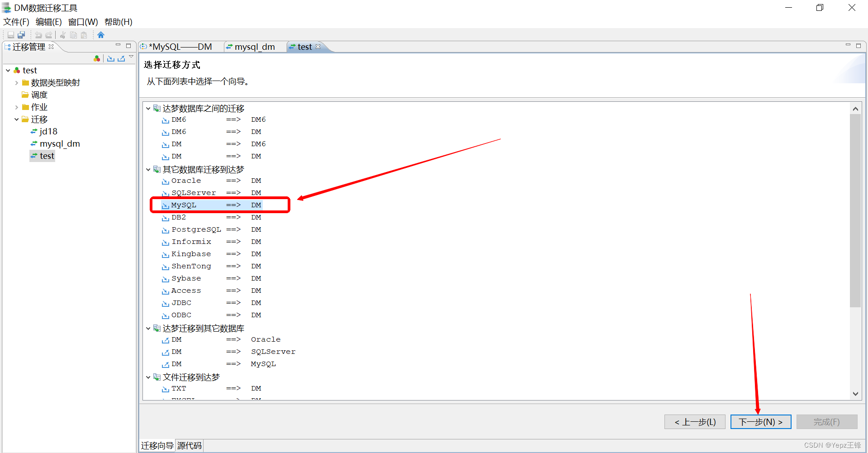Select the DM6 ==> DM6 wizard
Screen dimensions: 868x453
pos(213,119)
